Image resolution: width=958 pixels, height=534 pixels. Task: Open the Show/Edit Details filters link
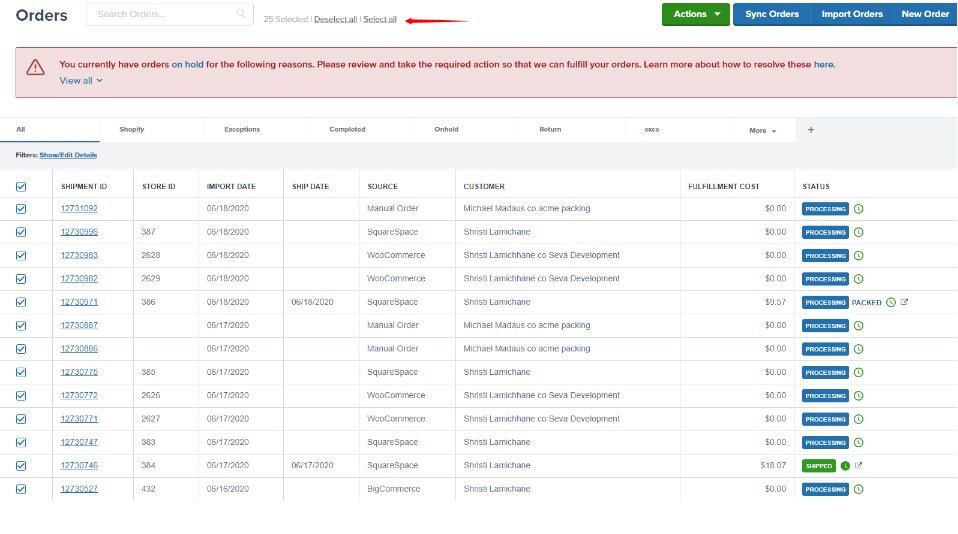coord(68,155)
